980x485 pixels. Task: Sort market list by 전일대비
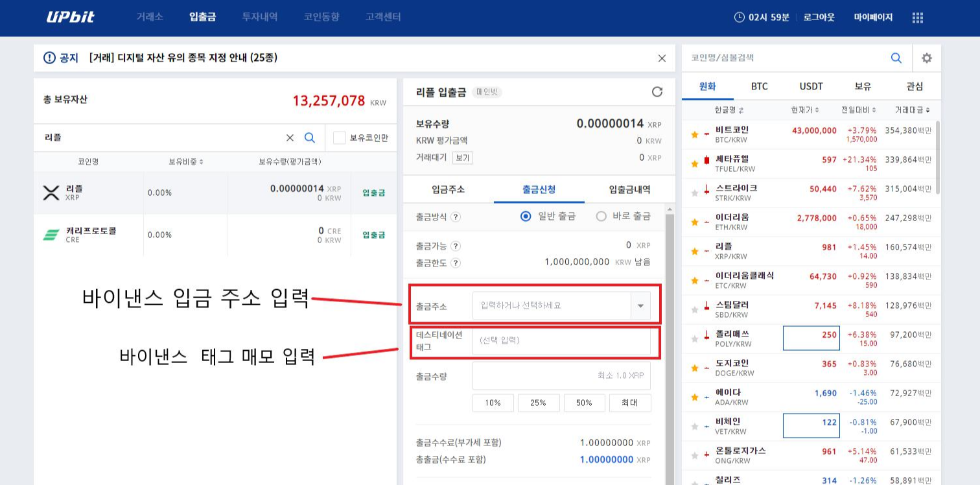pyautogui.click(x=859, y=110)
